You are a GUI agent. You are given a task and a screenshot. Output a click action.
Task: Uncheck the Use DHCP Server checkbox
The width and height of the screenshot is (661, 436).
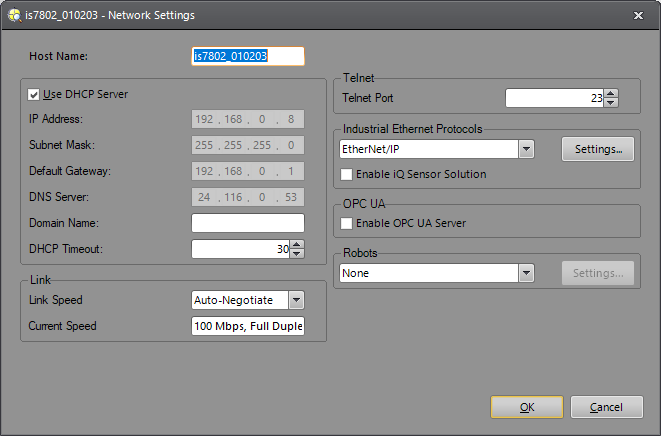[x=34, y=95]
